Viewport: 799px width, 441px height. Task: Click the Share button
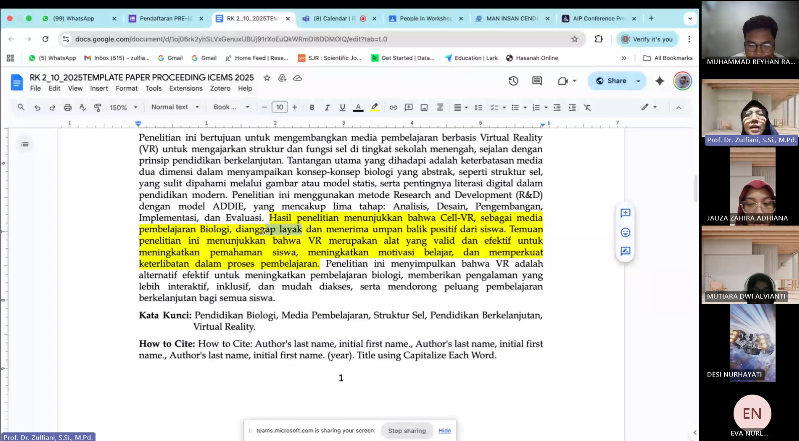(611, 81)
